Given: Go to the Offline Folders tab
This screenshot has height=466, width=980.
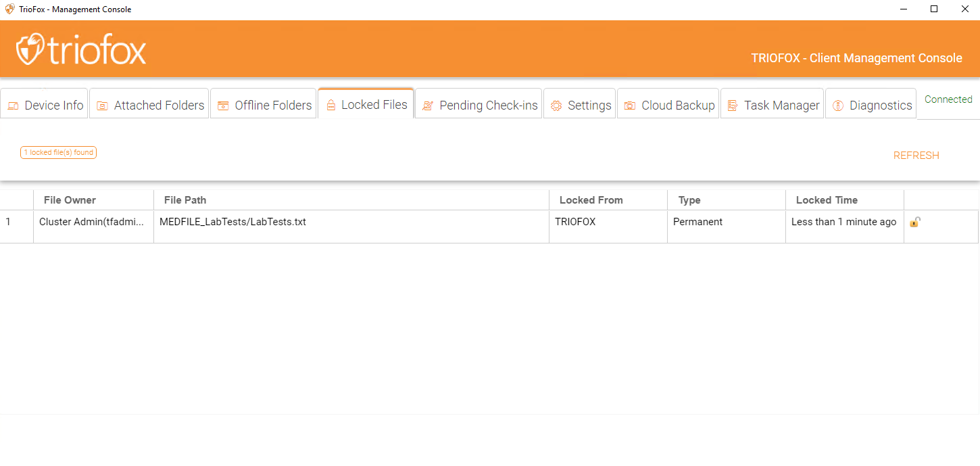Looking at the screenshot, I should pyautogui.click(x=264, y=105).
